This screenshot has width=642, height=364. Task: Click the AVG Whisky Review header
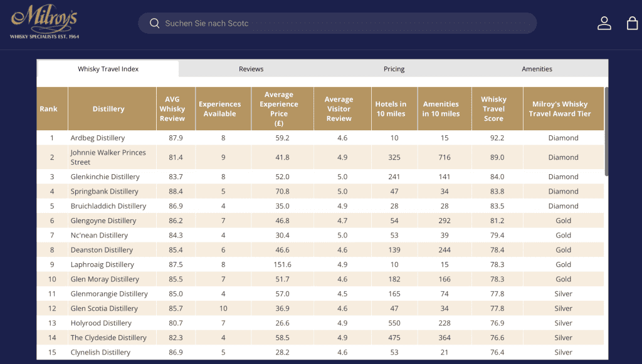pyautogui.click(x=176, y=109)
